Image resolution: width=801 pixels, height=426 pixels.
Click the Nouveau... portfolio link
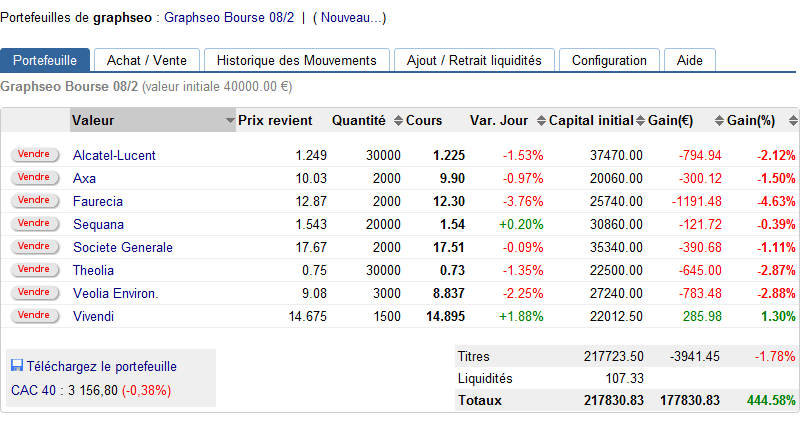click(x=349, y=17)
